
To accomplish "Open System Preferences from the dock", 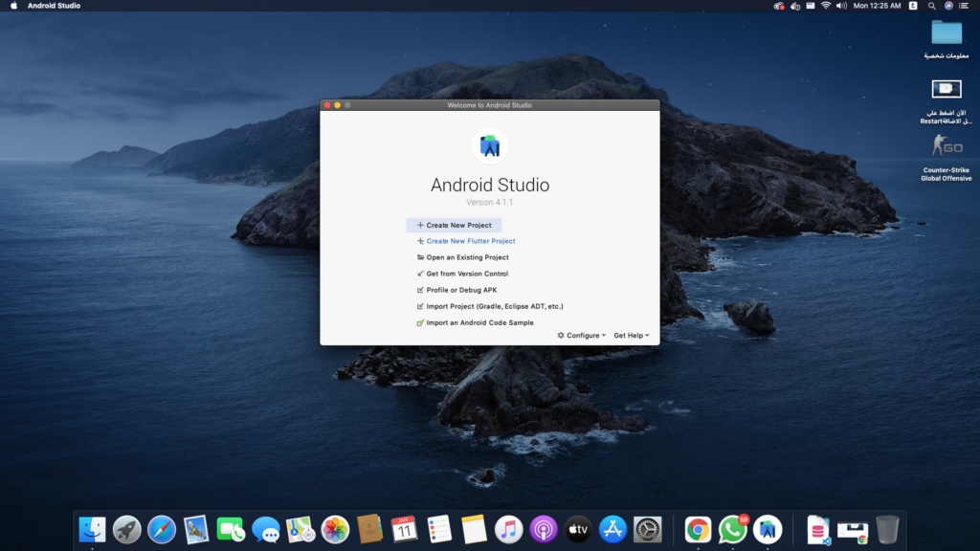I will point(648,530).
